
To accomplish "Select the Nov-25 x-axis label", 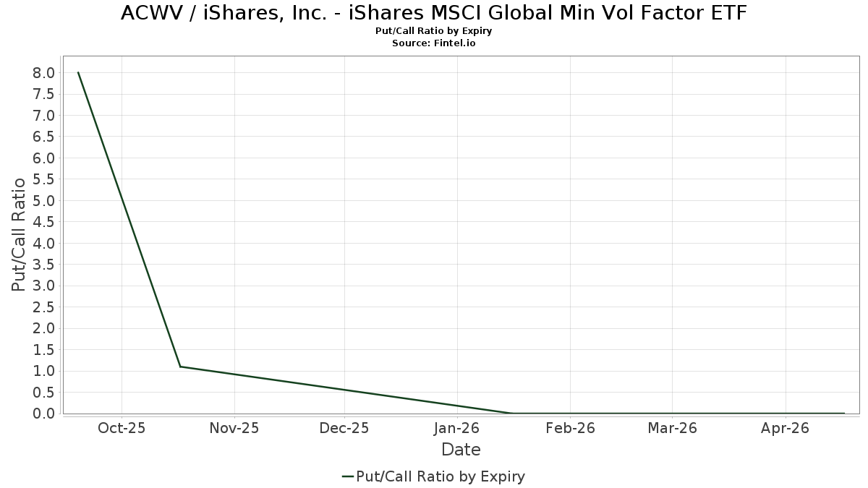I will point(234,428).
